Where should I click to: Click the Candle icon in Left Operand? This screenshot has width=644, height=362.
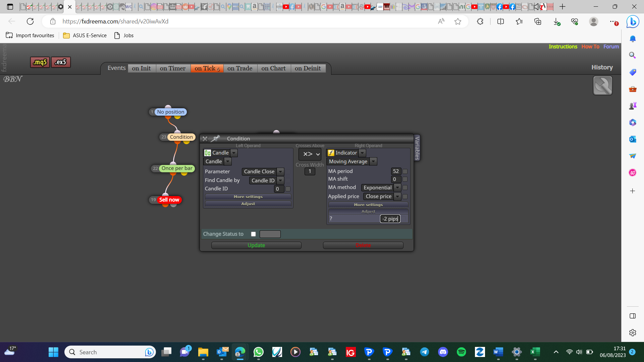click(x=208, y=153)
